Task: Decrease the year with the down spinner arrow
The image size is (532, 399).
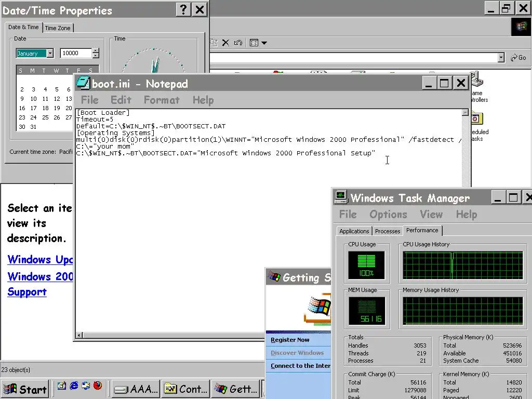Action: (96, 55)
